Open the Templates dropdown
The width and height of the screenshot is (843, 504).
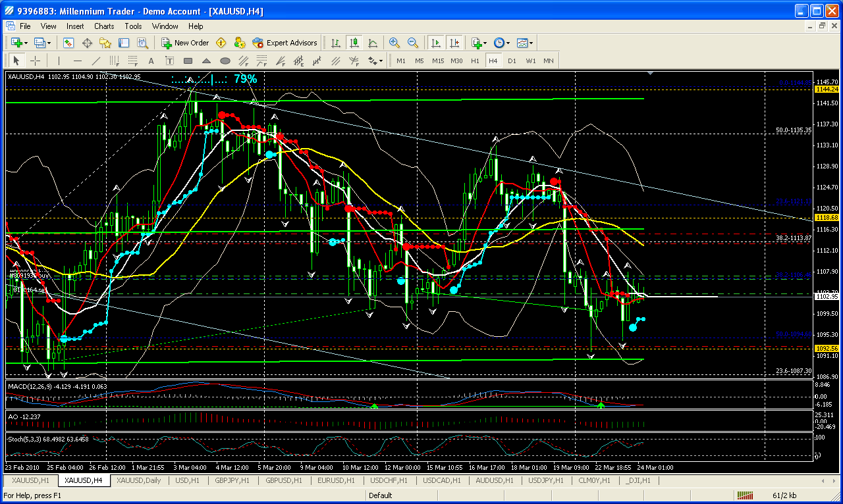[526, 43]
